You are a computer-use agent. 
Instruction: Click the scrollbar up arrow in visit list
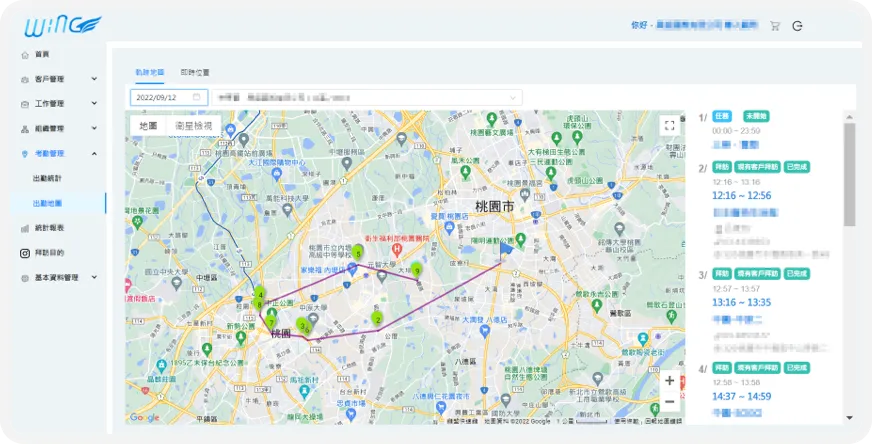coord(849,117)
